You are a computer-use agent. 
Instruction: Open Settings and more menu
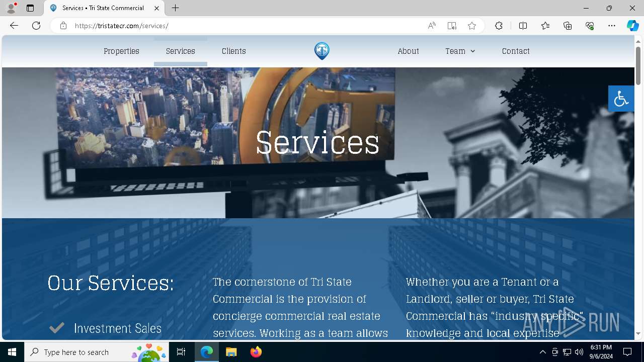pyautogui.click(x=612, y=26)
